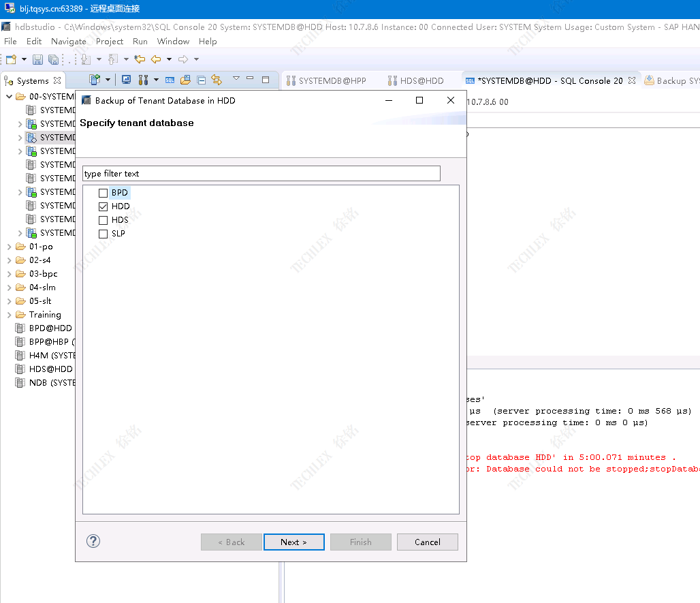
Task: Click Collapse All icon in Systems panel
Action: [202, 80]
